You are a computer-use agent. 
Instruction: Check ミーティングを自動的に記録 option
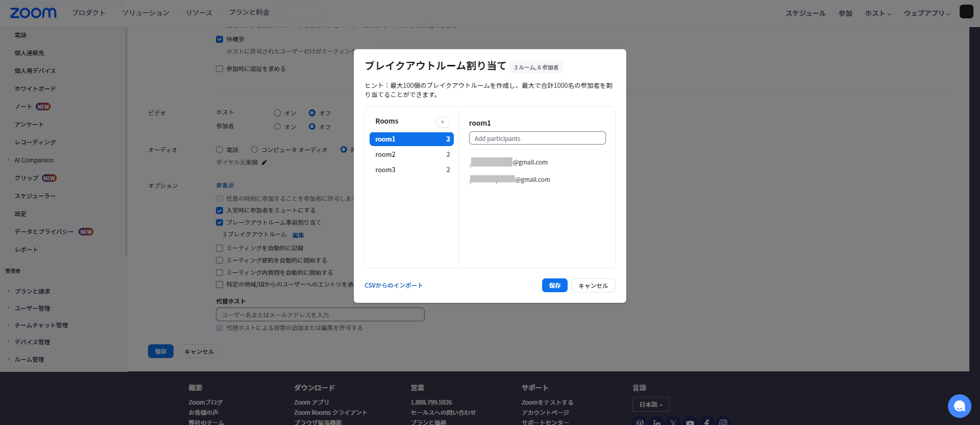click(219, 248)
